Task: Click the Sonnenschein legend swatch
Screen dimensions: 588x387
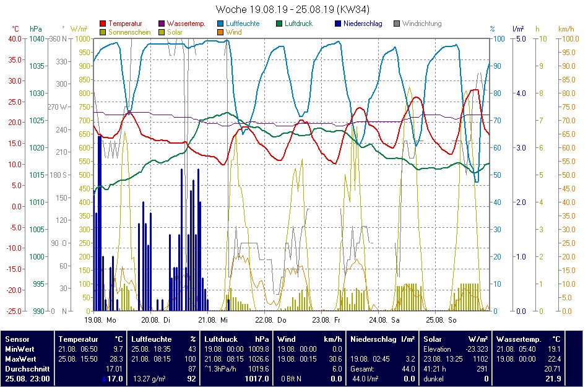Action: point(103,32)
